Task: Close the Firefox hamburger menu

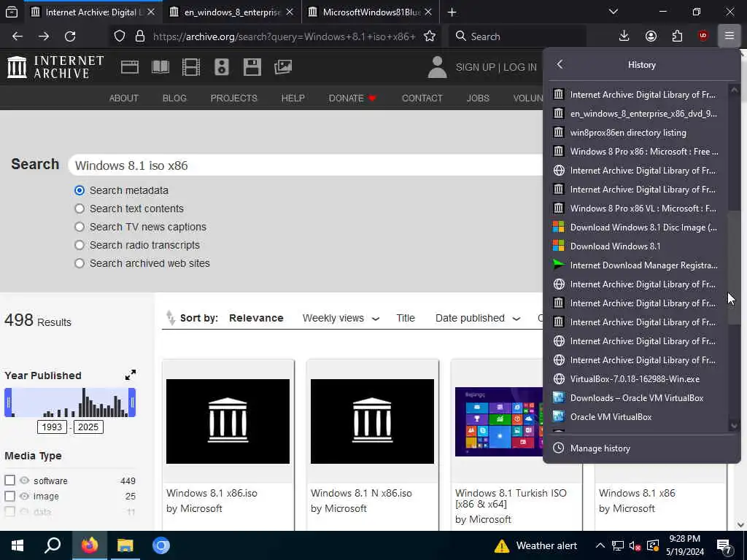Action: (x=729, y=36)
